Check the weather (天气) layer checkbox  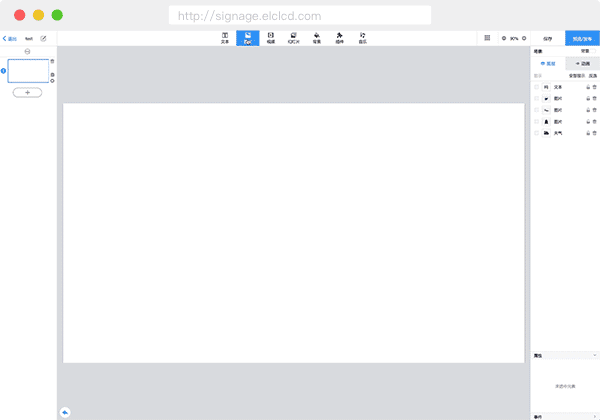pyautogui.click(x=536, y=133)
